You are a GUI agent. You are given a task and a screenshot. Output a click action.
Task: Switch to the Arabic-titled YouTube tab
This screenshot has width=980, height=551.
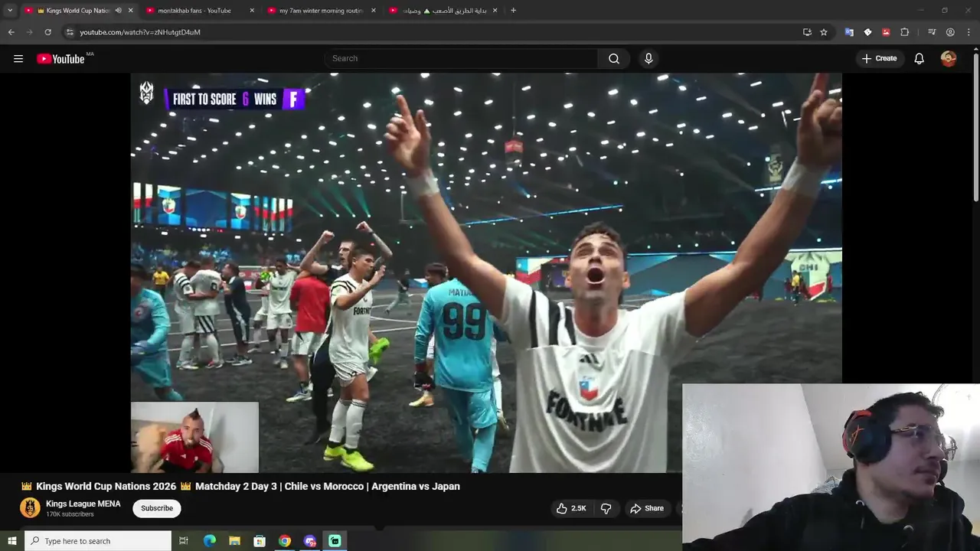point(444,11)
